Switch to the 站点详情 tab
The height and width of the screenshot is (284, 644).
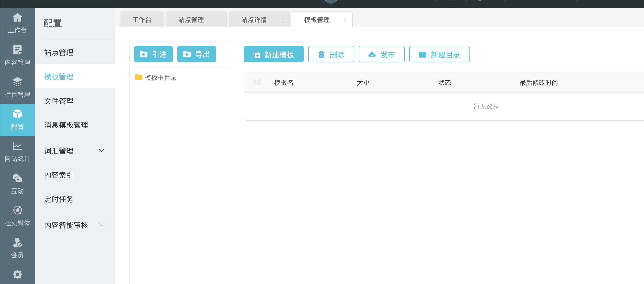pyautogui.click(x=254, y=20)
